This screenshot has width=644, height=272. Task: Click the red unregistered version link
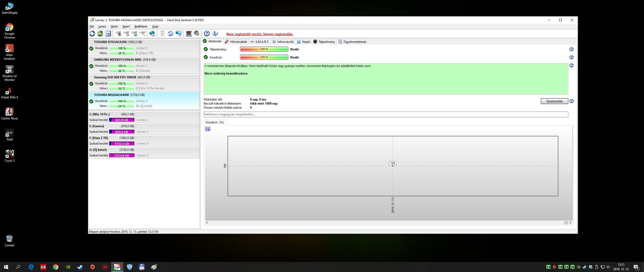(260, 34)
